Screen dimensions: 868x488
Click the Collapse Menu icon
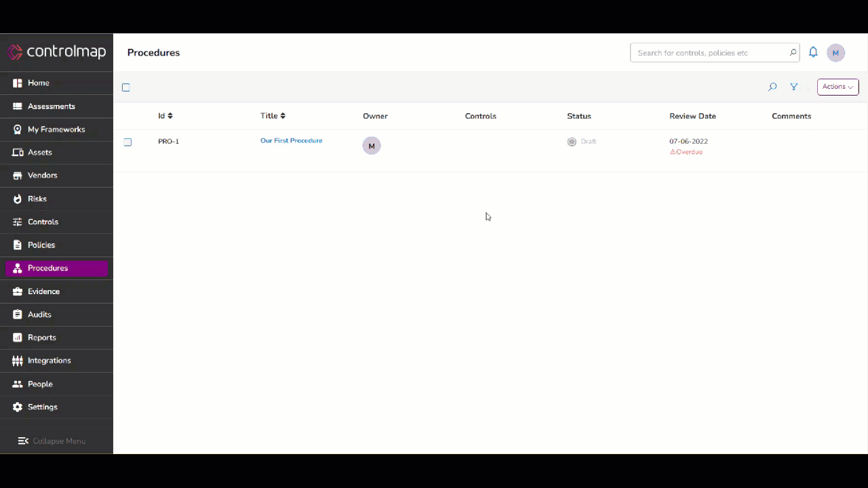(x=23, y=441)
